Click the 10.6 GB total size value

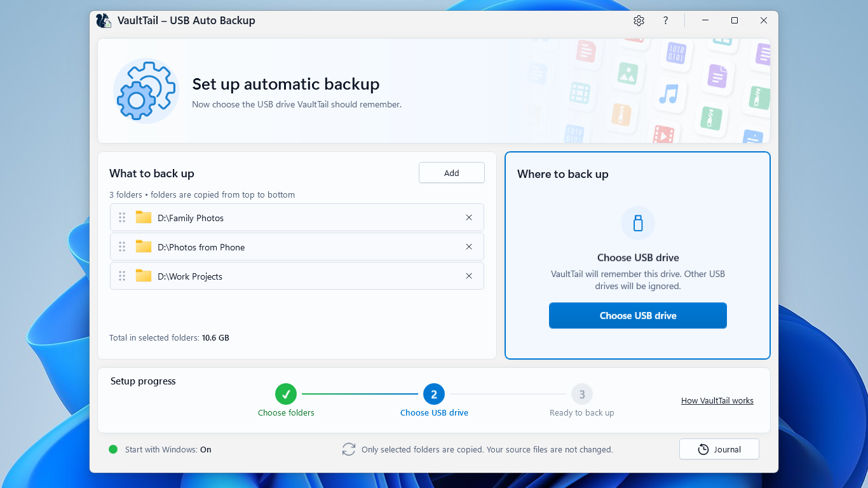click(215, 338)
